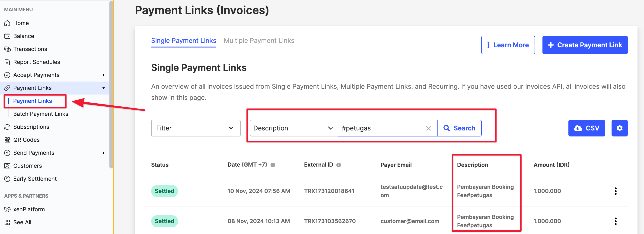Viewport: 644px width, 234px height.
Task: Click the sidebar vertical scrollbar
Action: pyautogui.click(x=111, y=85)
